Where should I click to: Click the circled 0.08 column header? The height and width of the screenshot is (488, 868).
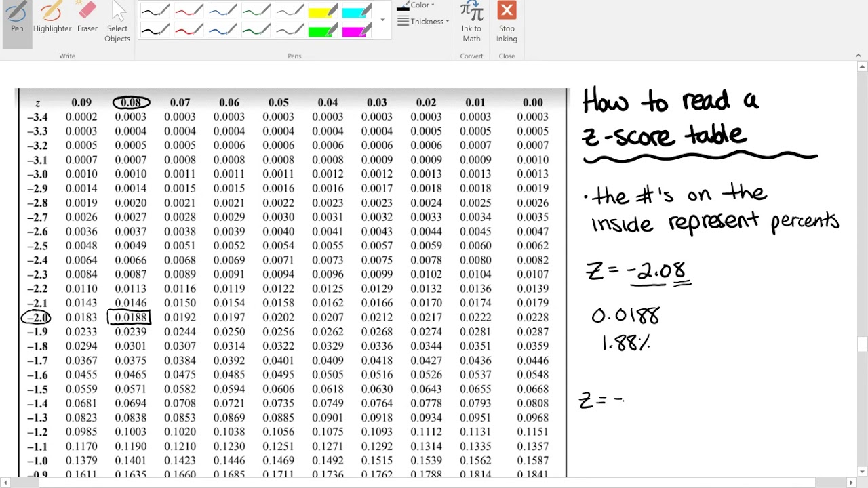tap(131, 102)
